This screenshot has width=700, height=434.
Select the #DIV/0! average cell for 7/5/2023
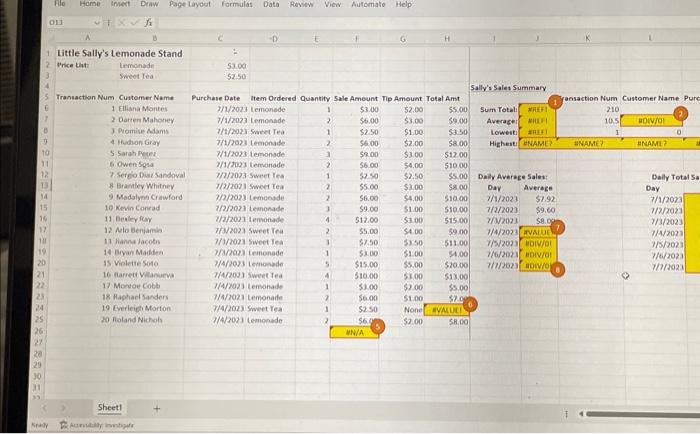pos(537,243)
